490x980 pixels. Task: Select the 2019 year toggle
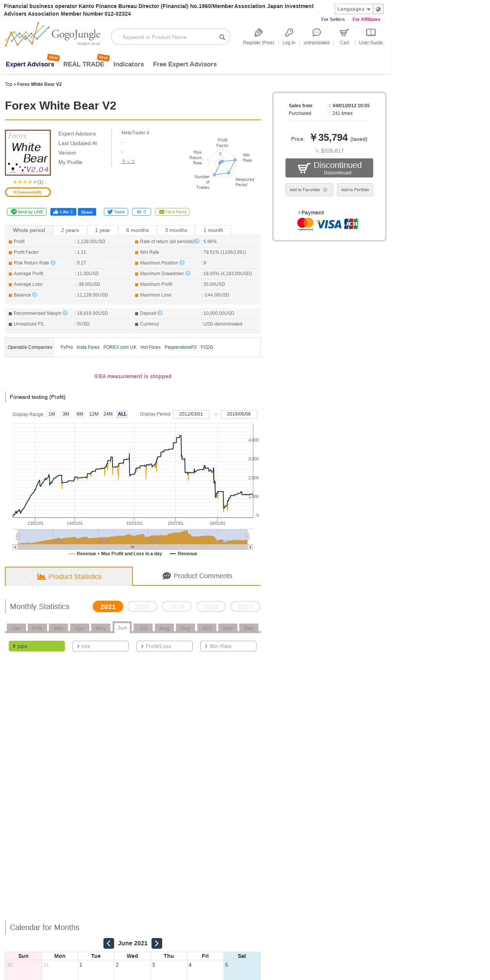point(177,606)
